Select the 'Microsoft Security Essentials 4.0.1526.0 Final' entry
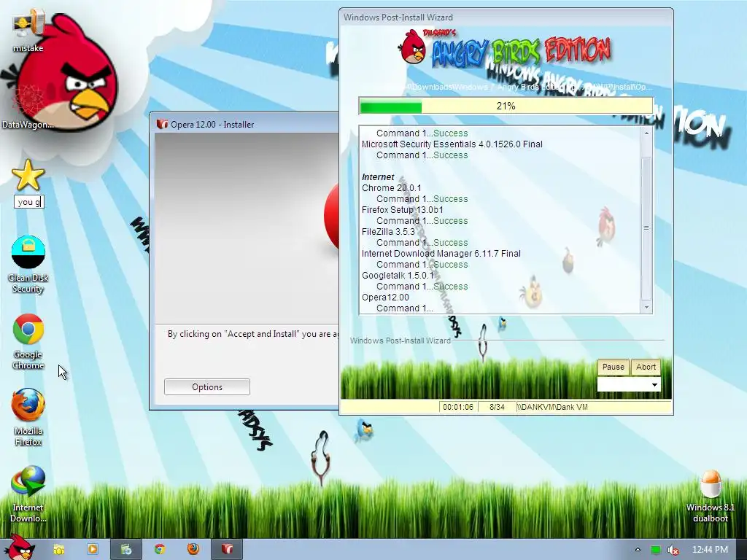The image size is (747, 560). pyautogui.click(x=452, y=144)
